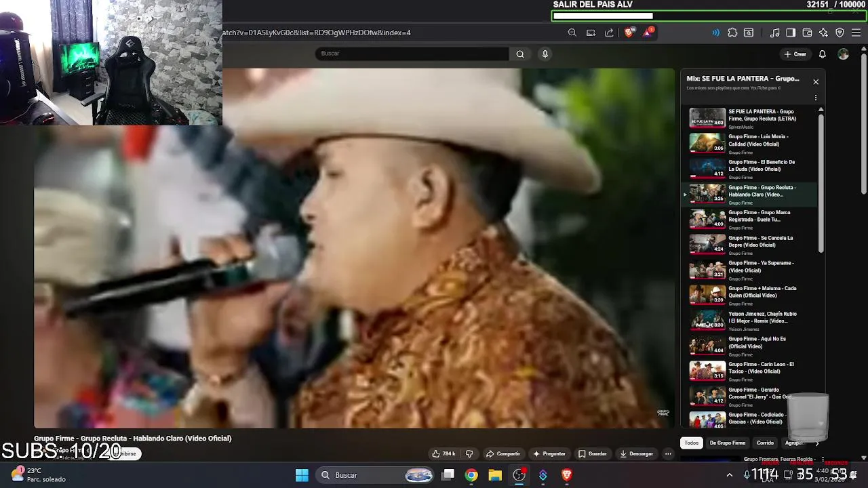Screen dimensions: 868x488
Task: Select the De Grupo Firme filter chip
Action: 728,443
